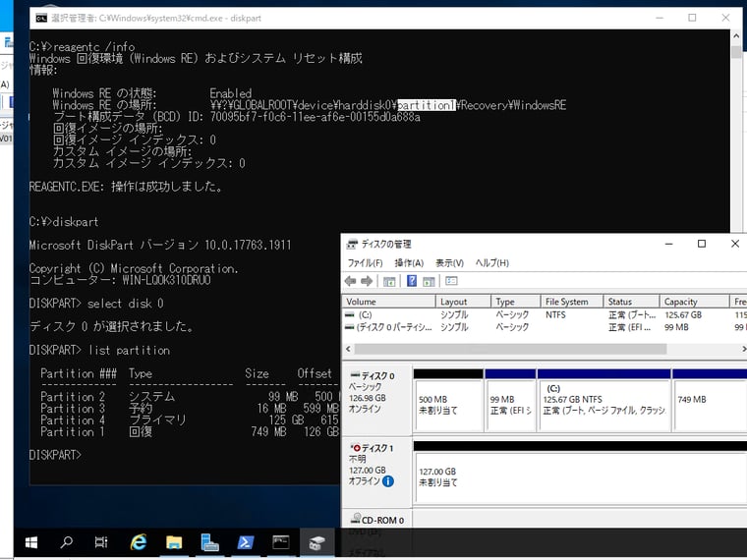747x560 pixels.
Task: Click the Back arrow in Disk Management toolbar
Action: pyautogui.click(x=350, y=281)
